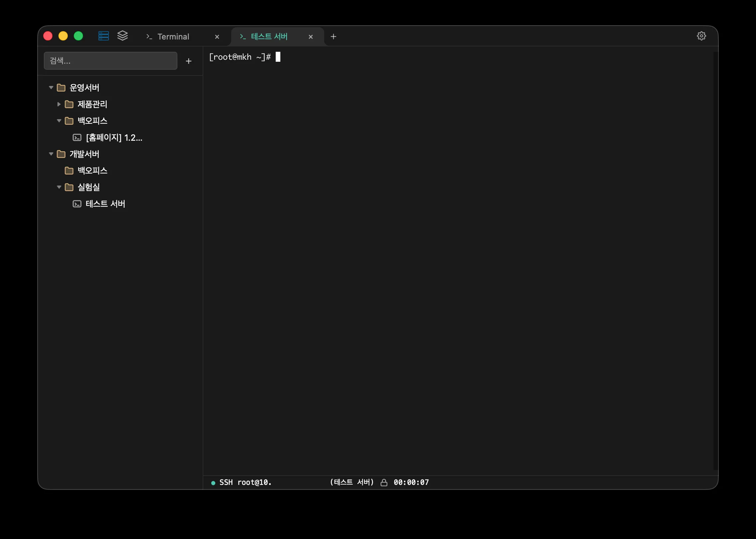Toggle the server list sidebar icon

tap(103, 36)
